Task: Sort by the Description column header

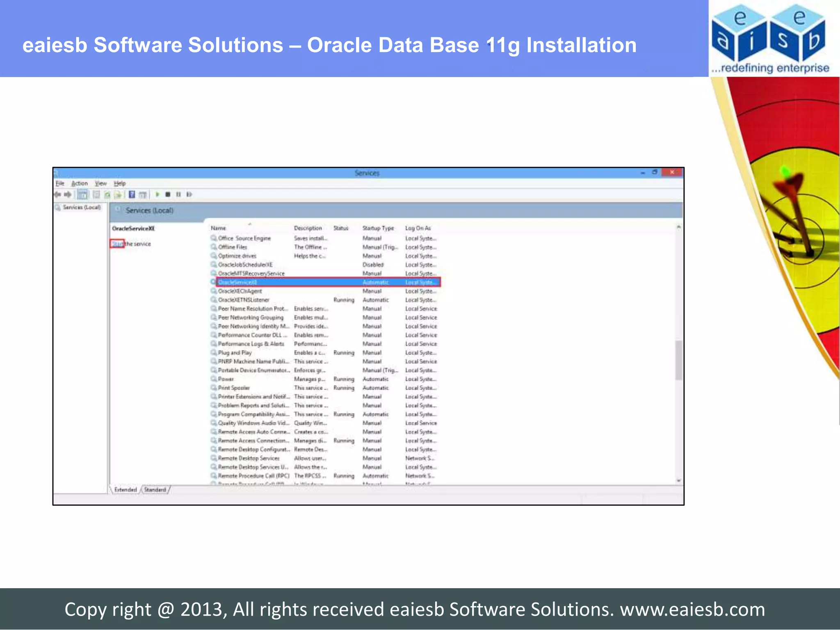Action: tap(308, 228)
